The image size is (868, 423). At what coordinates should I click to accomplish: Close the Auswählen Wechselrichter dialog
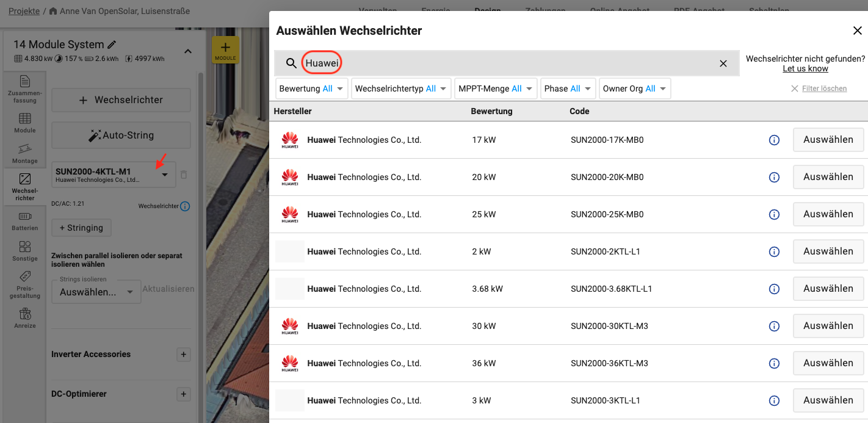point(858,31)
